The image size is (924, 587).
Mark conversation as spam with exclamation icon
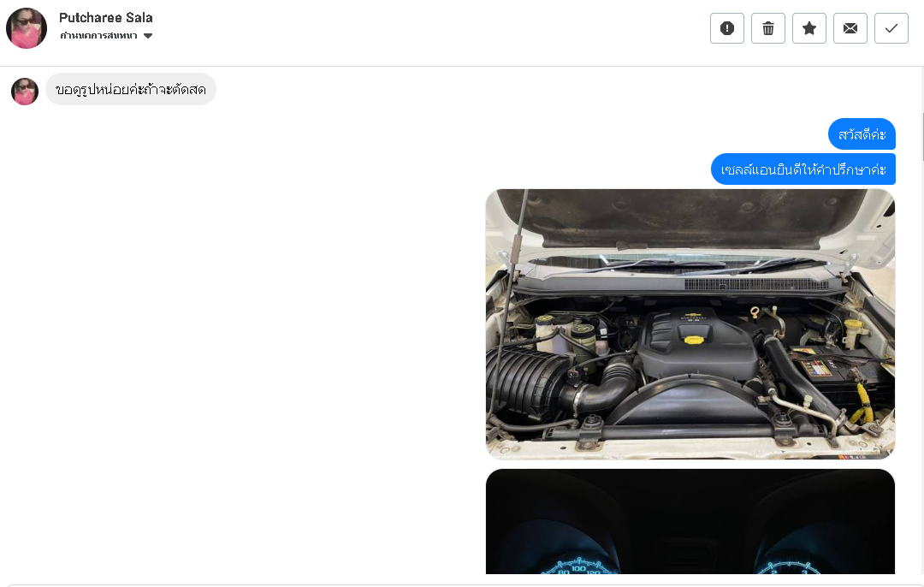[x=726, y=28]
